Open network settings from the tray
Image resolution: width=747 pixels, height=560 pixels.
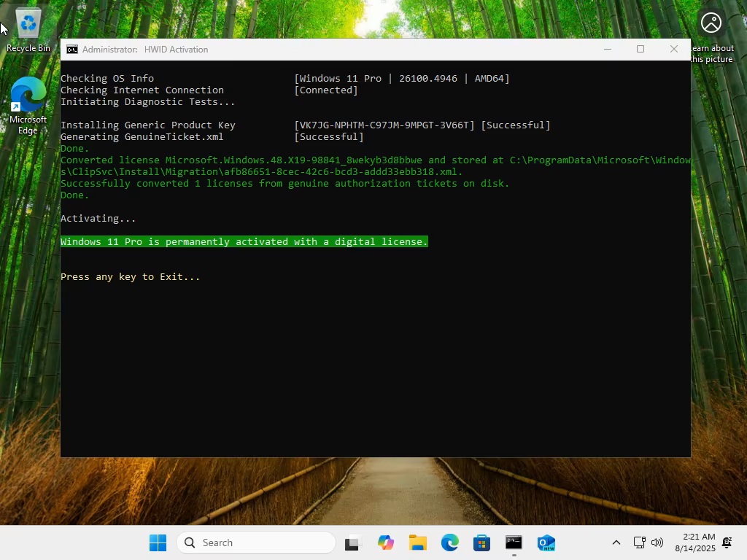pos(639,542)
